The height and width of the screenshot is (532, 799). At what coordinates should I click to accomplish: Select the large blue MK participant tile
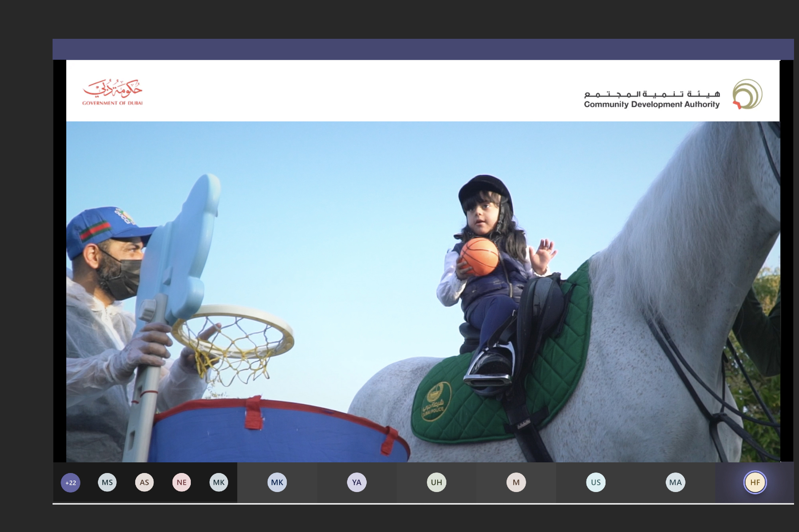[277, 483]
